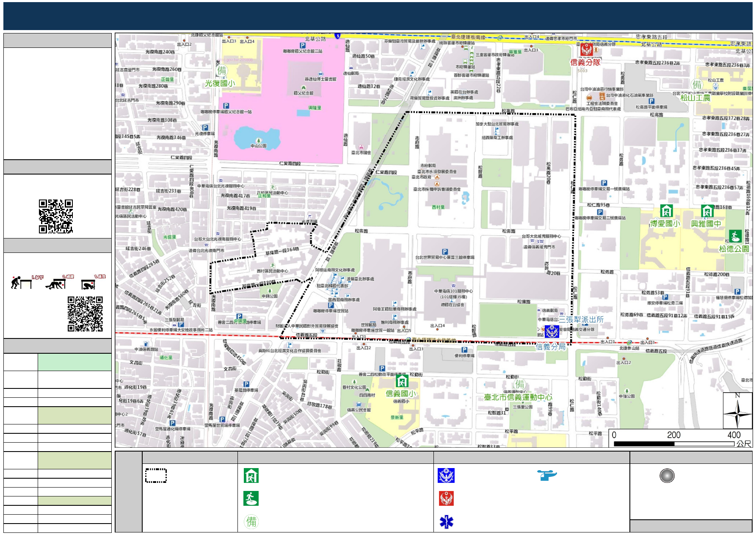Click the fire station emblem above 信義分隊
This screenshot has height=535, width=756.
click(586, 50)
